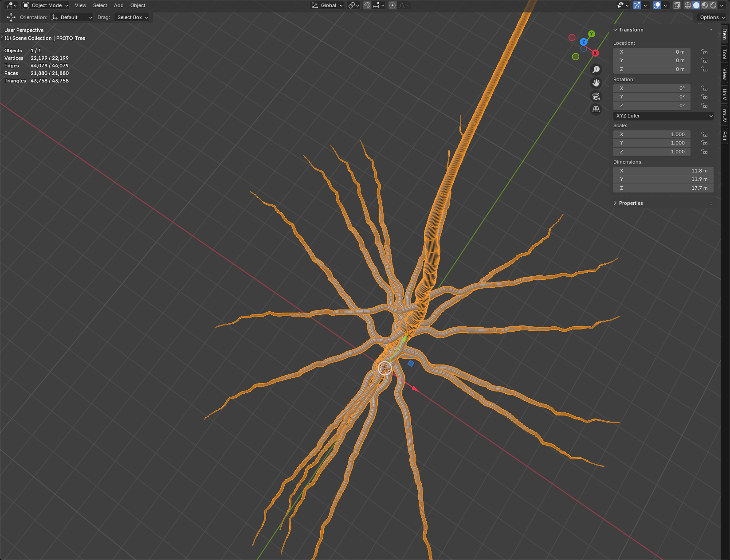The width and height of the screenshot is (730, 560).
Task: Click the Dimensions Z value field
Action: [663, 188]
